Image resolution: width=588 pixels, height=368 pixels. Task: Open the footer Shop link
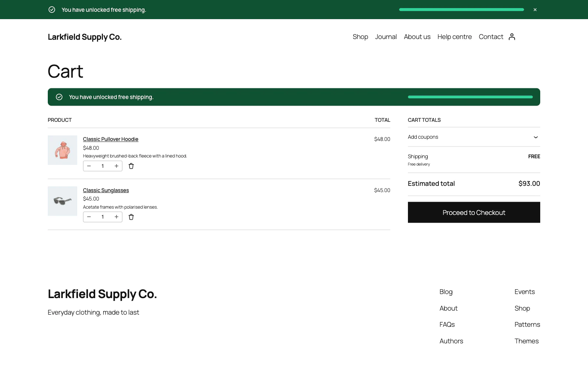coord(522,308)
